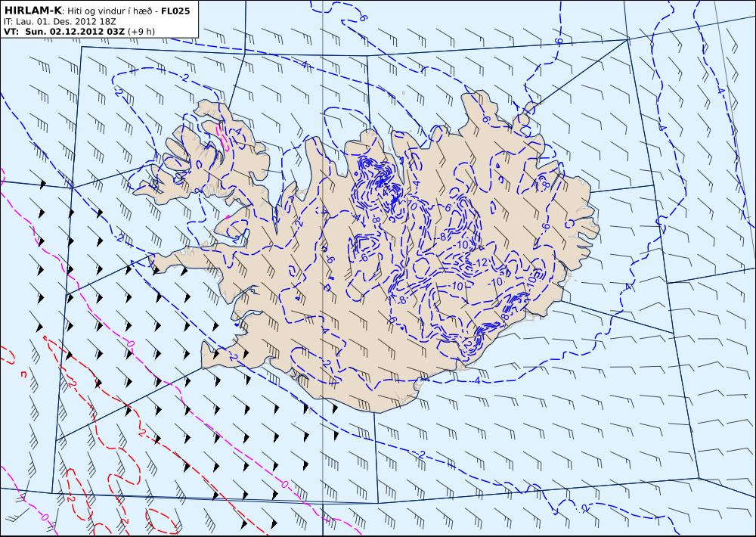Click the "IT: Lau. 01. Des. 2012 18Z" line
Viewport: 756px width, 537px height.
point(60,21)
